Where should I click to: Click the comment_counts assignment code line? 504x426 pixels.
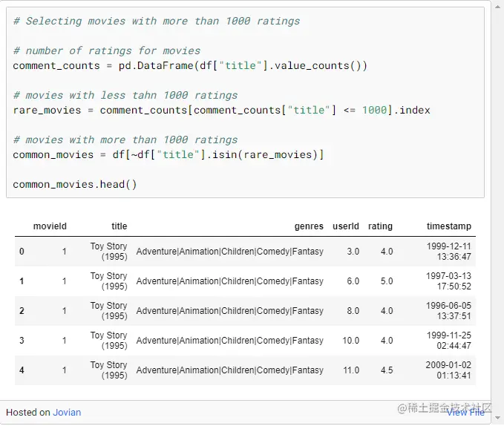pyautogui.click(x=190, y=66)
